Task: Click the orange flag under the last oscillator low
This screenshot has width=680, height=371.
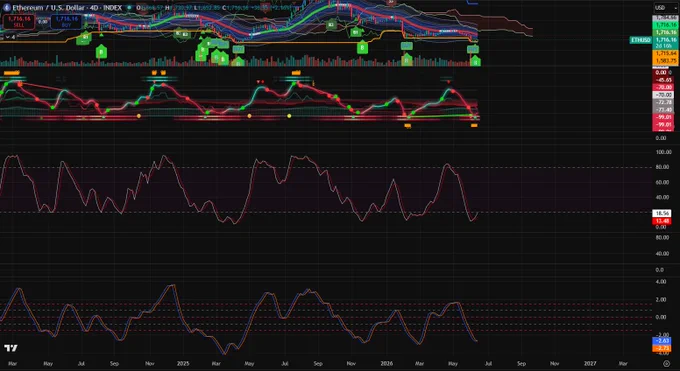Action: point(474,125)
